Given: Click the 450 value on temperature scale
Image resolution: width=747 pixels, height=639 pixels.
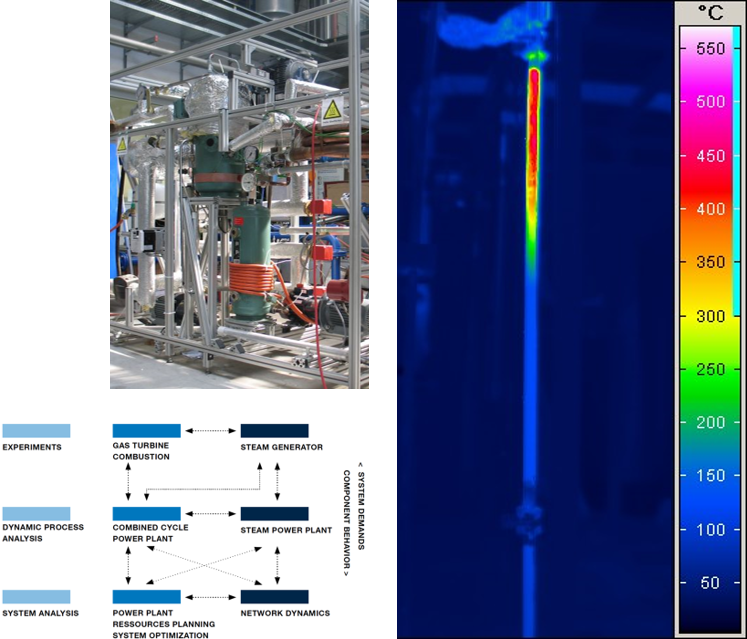Looking at the screenshot, I should pos(710,156).
